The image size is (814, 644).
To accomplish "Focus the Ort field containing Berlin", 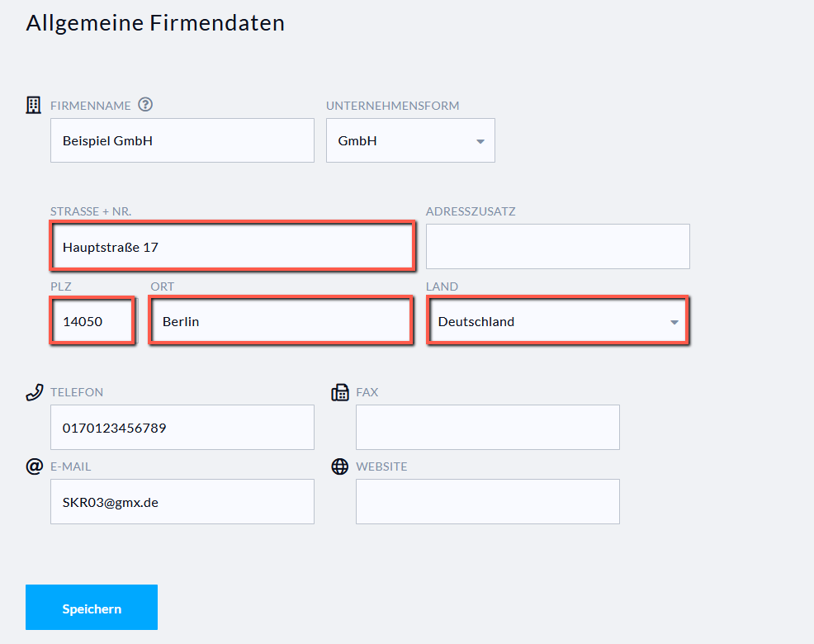I will coord(280,321).
